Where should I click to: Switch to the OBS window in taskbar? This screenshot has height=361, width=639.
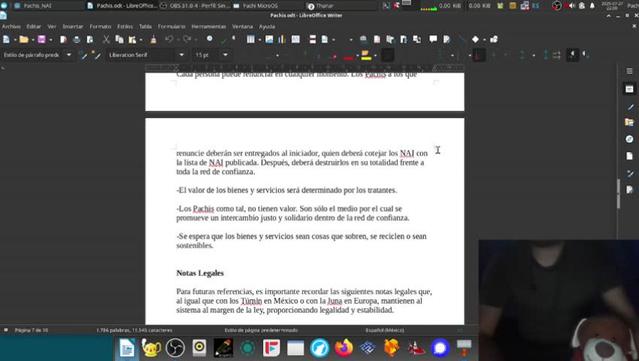195,6
